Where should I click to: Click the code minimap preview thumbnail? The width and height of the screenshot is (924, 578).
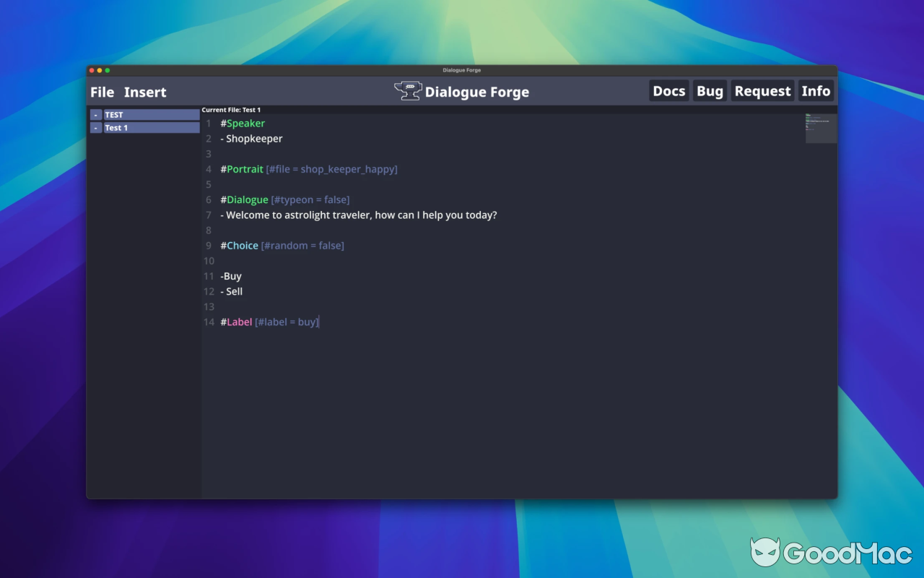click(x=820, y=127)
